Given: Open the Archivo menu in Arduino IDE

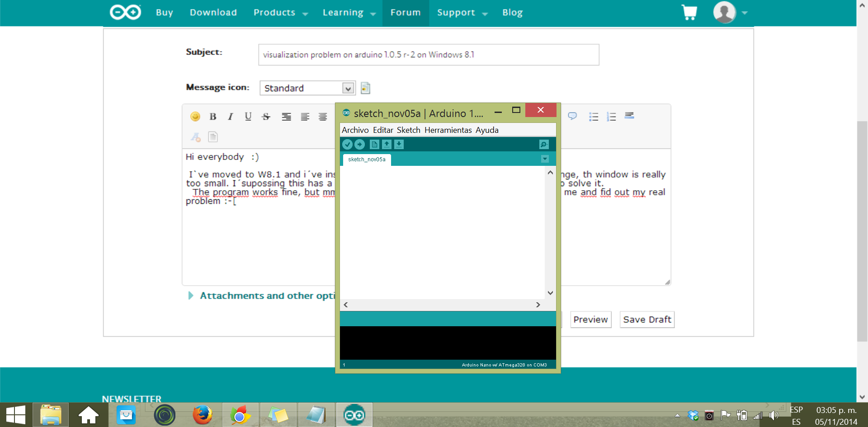Looking at the screenshot, I should [x=355, y=130].
